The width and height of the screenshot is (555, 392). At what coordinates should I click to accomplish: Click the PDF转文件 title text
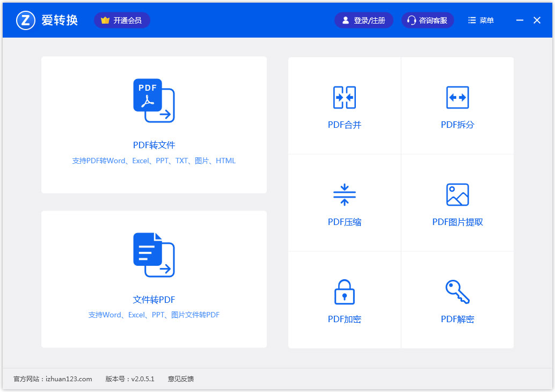[x=154, y=145]
